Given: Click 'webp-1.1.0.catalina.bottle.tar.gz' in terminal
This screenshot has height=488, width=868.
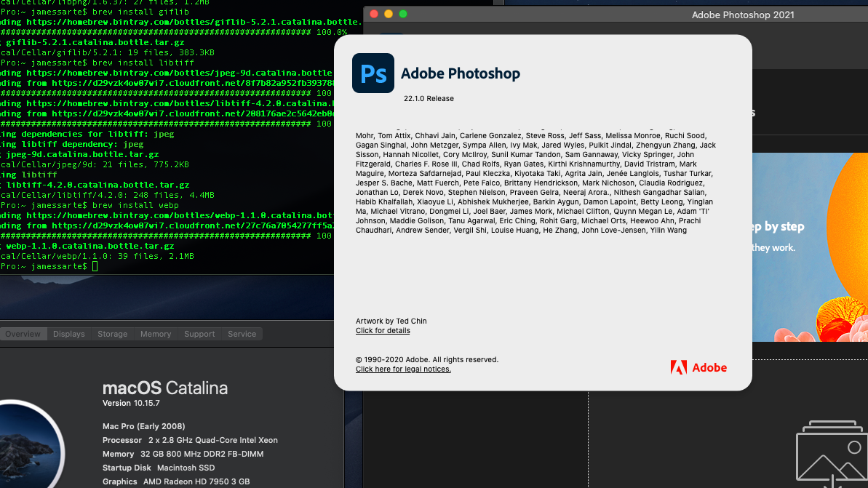Looking at the screenshot, I should click(x=90, y=246).
